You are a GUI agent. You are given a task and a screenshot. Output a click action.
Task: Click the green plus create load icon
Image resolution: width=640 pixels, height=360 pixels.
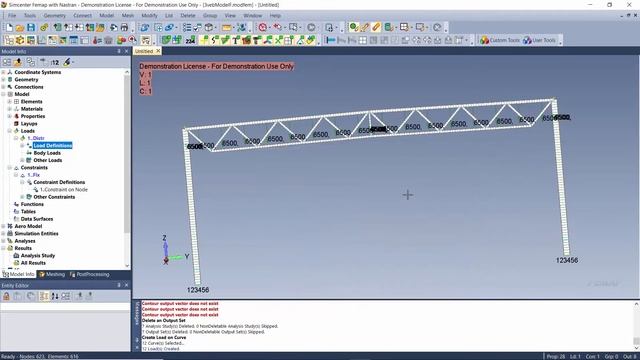point(204,40)
